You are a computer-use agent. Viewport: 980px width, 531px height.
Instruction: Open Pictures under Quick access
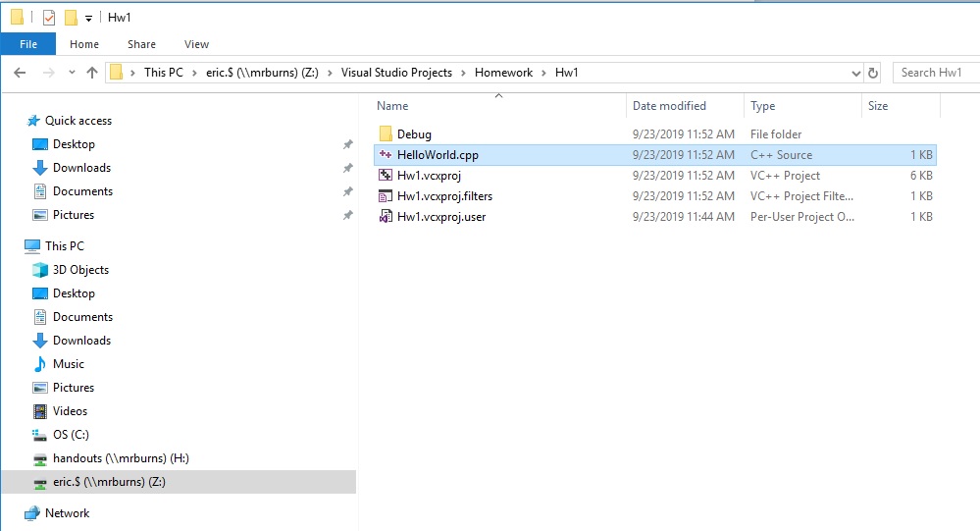74,215
